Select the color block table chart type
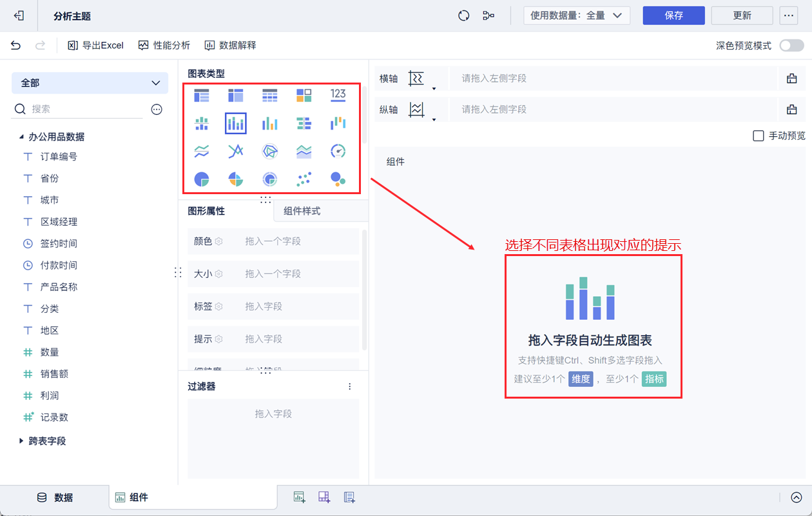Viewport: 812px width, 516px height. click(304, 95)
